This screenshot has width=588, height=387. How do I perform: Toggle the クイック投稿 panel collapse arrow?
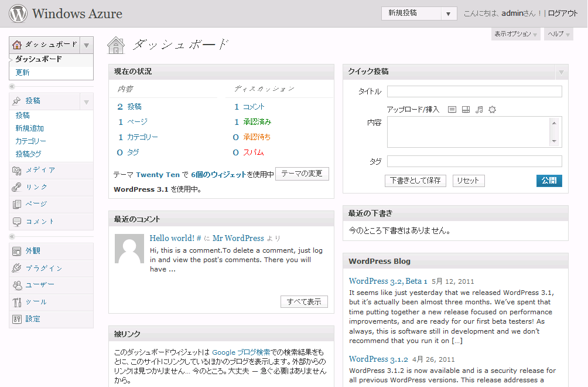pyautogui.click(x=562, y=72)
